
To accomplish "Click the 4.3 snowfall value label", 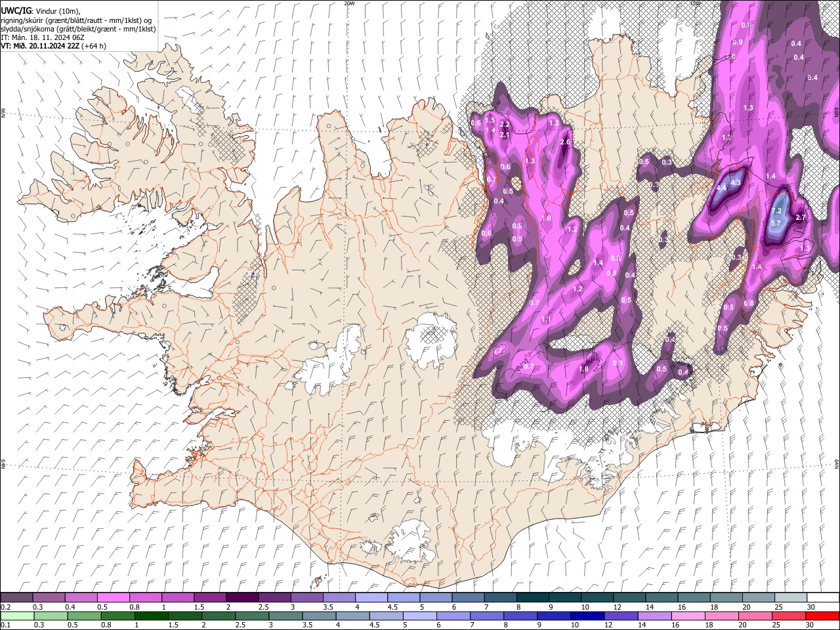I will [x=736, y=182].
